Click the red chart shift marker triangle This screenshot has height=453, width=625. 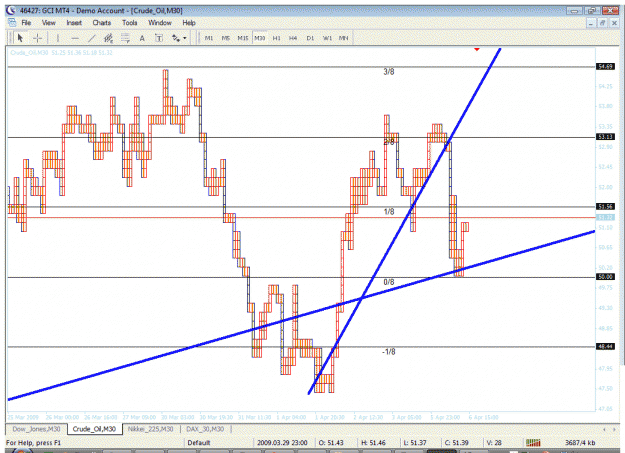(477, 49)
